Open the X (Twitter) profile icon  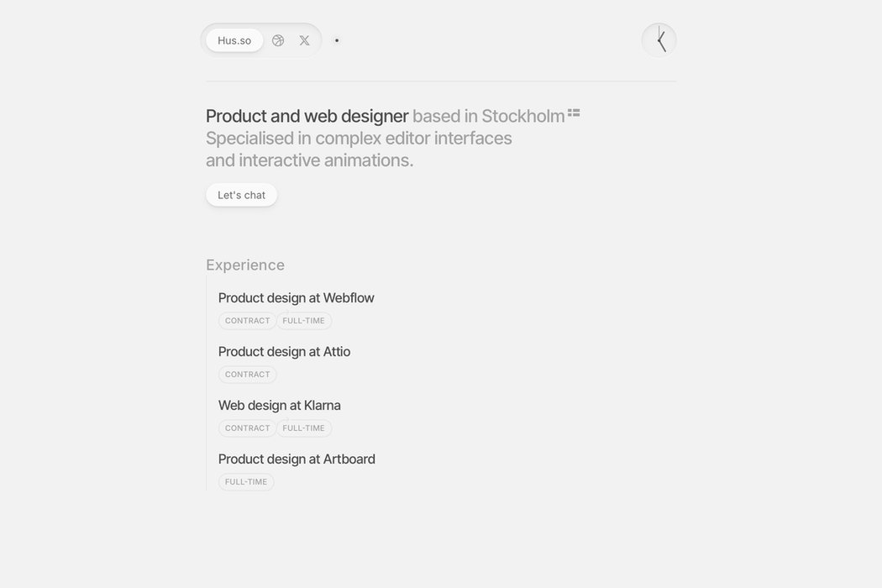click(304, 40)
